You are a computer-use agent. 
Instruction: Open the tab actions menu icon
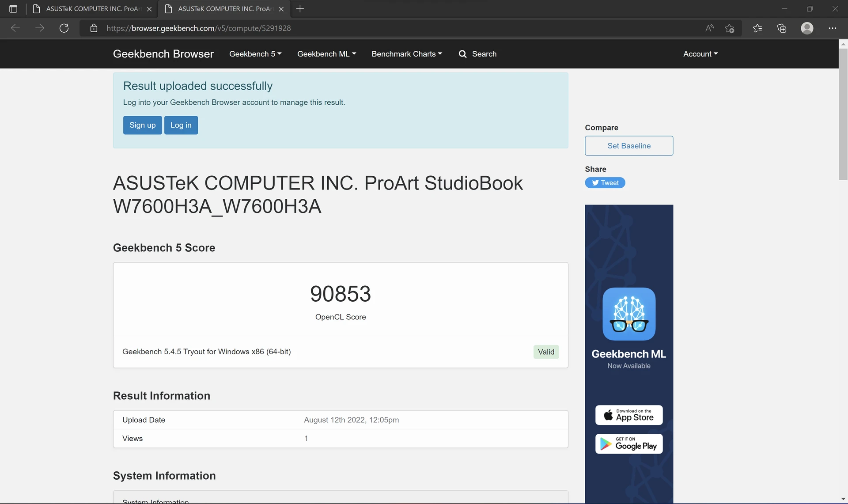tap(13, 9)
